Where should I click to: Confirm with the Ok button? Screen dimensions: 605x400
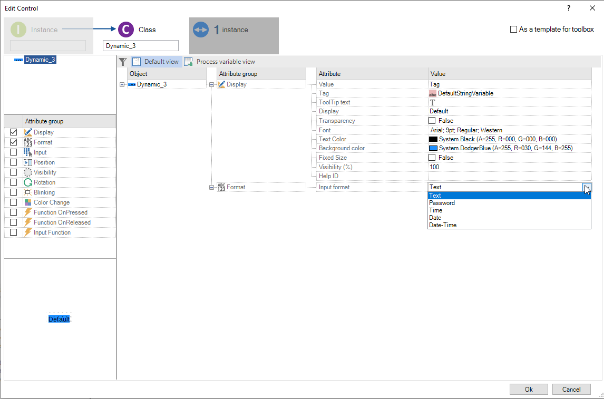(x=529, y=390)
